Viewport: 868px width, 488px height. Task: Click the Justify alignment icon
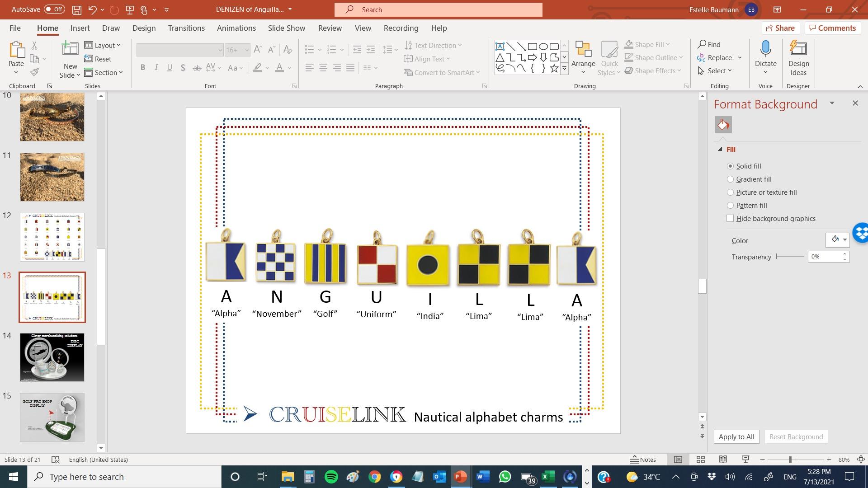(350, 68)
